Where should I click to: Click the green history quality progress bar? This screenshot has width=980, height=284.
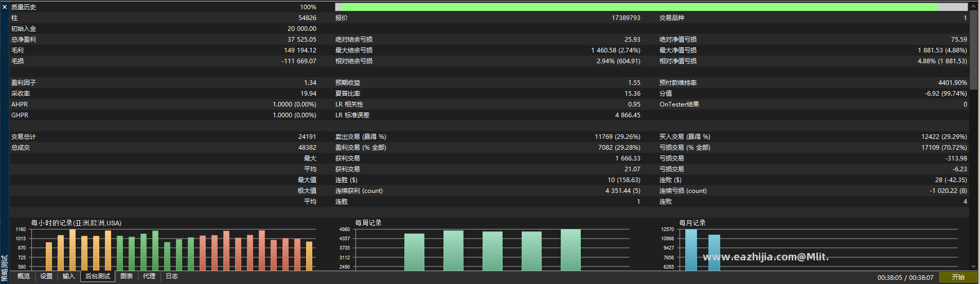[x=651, y=7]
